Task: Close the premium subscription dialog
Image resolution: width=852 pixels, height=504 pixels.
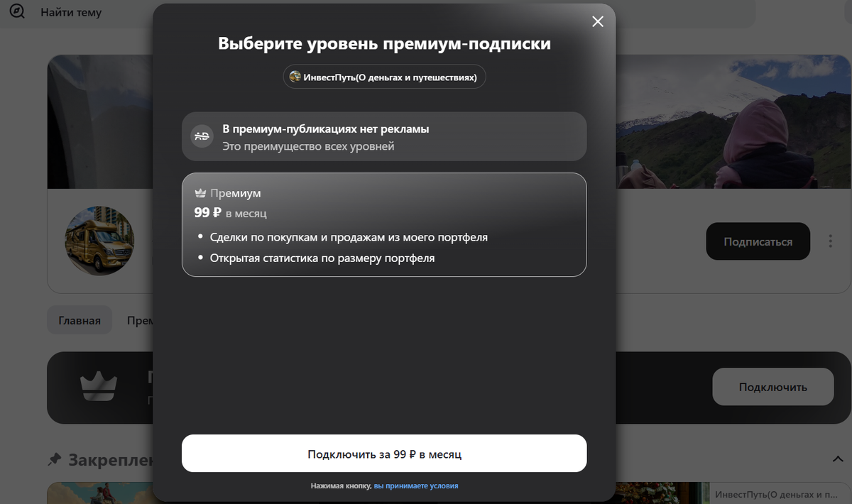Action: pyautogui.click(x=597, y=21)
